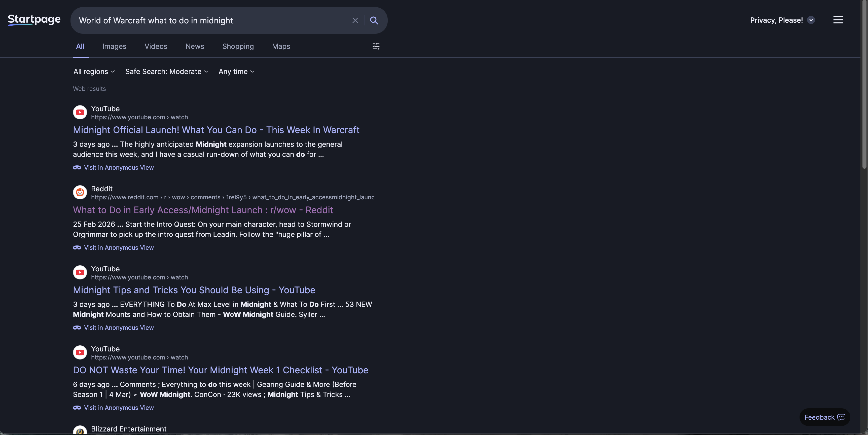
Task: Switch to the Shopping tab
Action: [238, 47]
